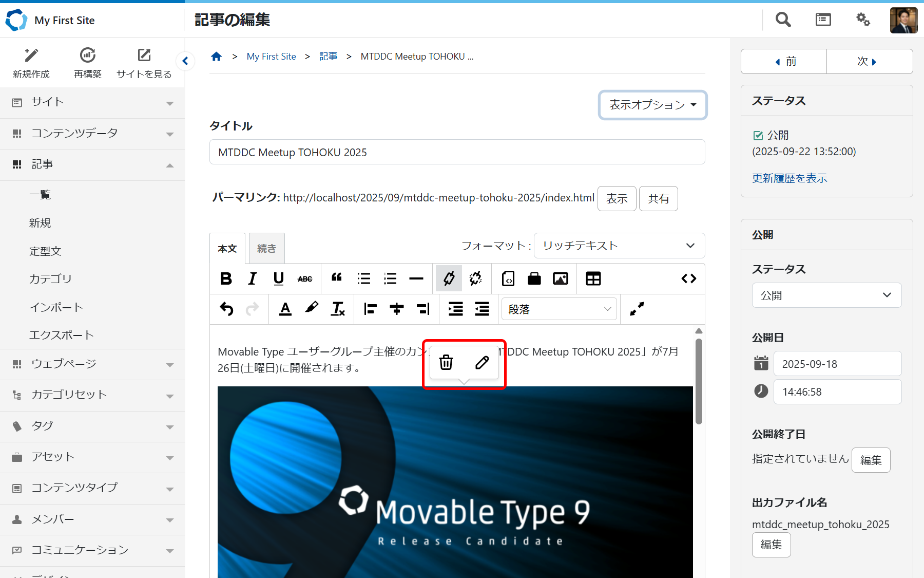Click the タイトル input field

tap(457, 153)
